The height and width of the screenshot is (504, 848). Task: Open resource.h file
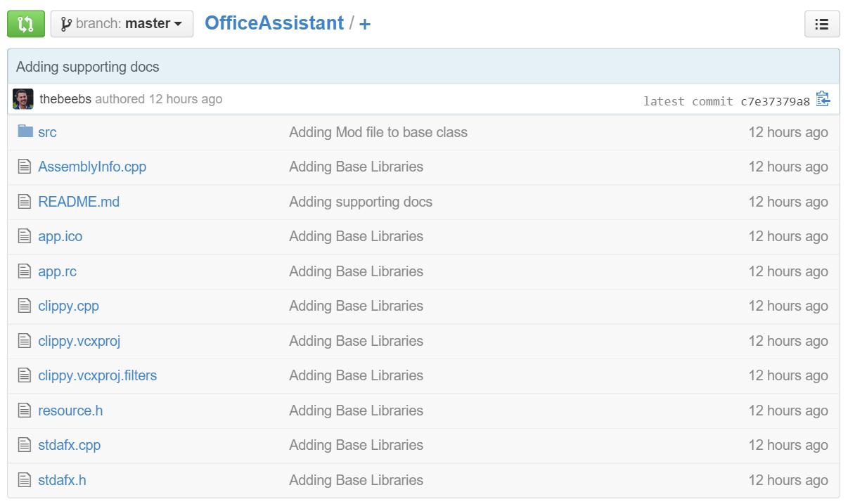pyautogui.click(x=70, y=411)
